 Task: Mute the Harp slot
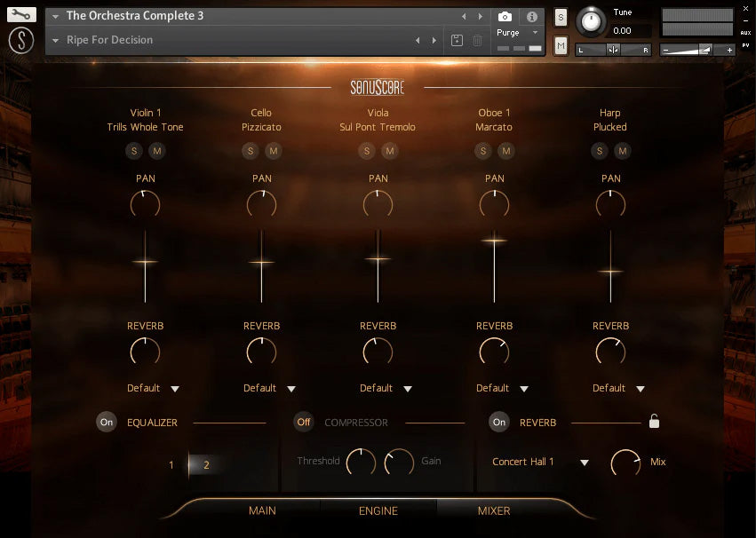[x=623, y=151]
